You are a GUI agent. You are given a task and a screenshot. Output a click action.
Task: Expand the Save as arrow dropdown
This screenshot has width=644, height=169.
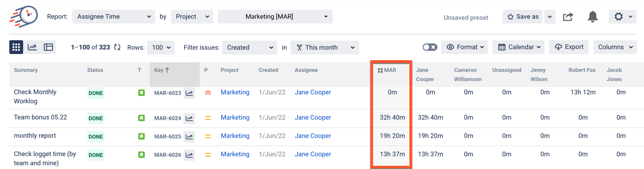pos(549,17)
